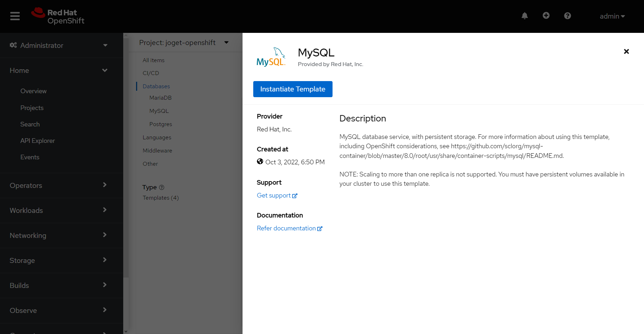
Task: Click the plus import icon
Action: pyautogui.click(x=546, y=16)
